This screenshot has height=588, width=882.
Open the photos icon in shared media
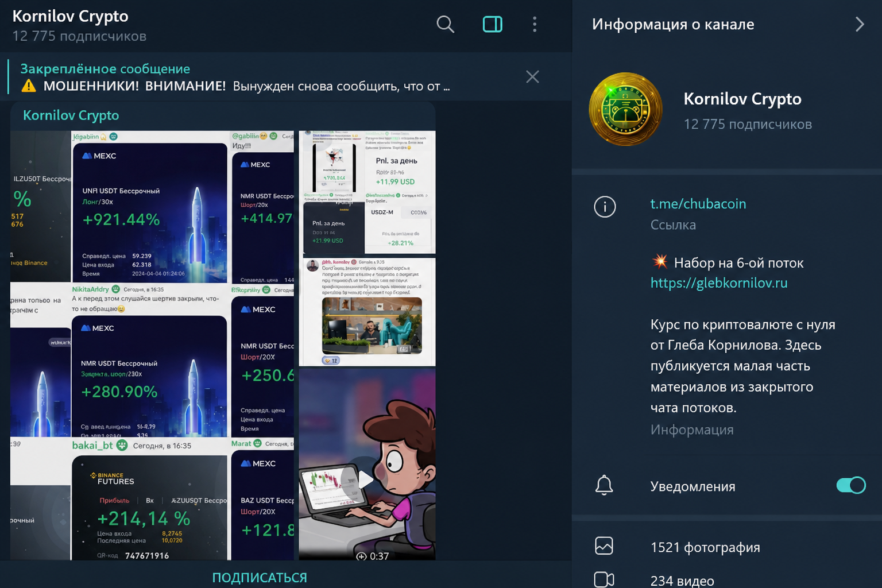604,546
